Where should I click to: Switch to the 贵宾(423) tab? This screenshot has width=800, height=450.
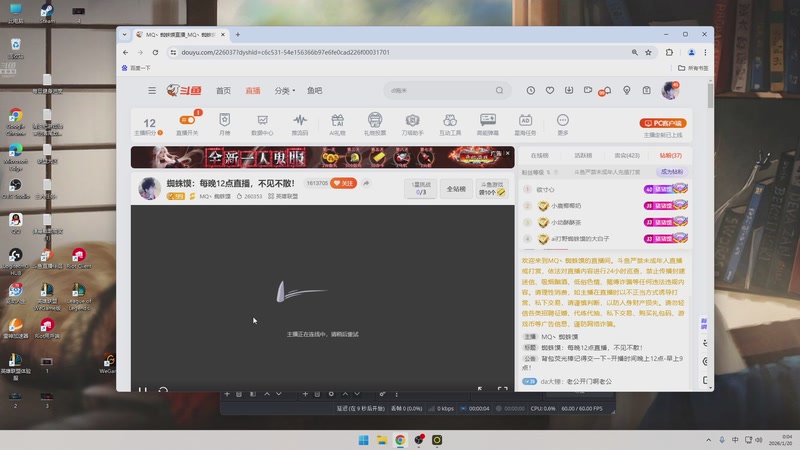(627, 156)
